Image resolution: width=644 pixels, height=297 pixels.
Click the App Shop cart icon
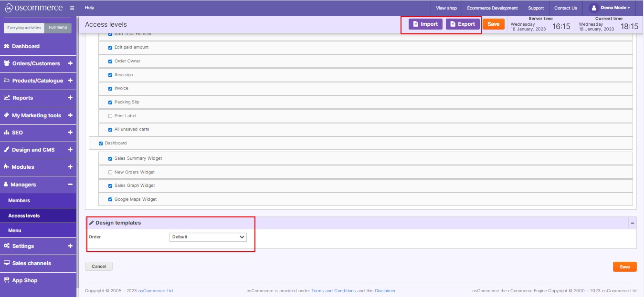pyautogui.click(x=7, y=280)
